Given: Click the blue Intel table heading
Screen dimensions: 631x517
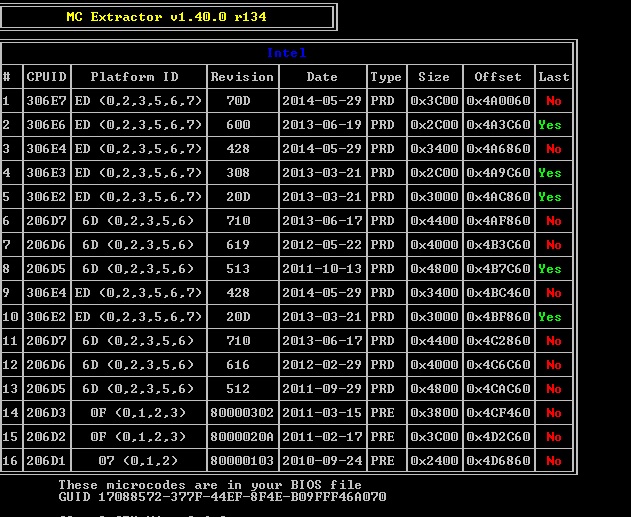Looking at the screenshot, I should coord(287,53).
